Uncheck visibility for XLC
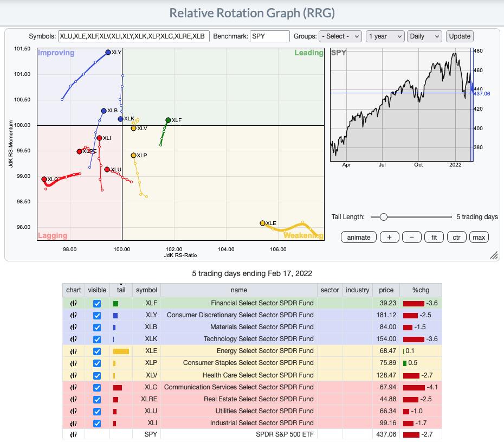The height and width of the screenshot is (442, 504). click(97, 388)
